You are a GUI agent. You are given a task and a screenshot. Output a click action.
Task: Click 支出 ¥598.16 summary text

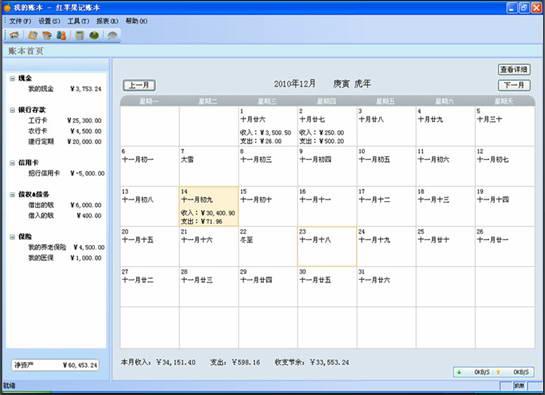(235, 362)
